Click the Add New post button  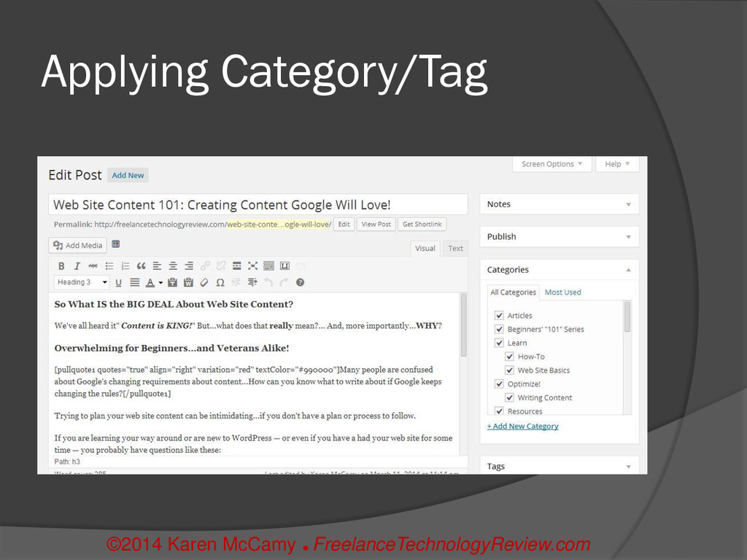click(128, 175)
